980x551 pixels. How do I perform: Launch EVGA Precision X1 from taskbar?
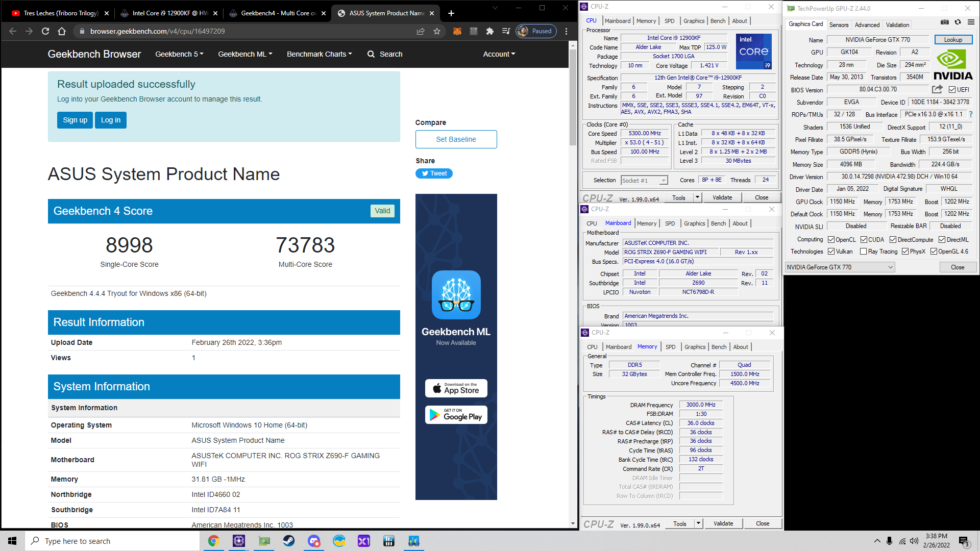coord(364,541)
